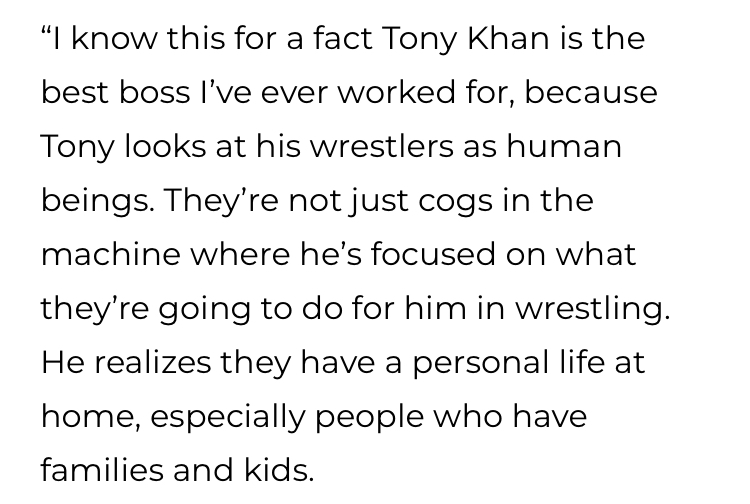Click the word "best boss" in the paragraph
750x504 pixels.
pos(115,92)
